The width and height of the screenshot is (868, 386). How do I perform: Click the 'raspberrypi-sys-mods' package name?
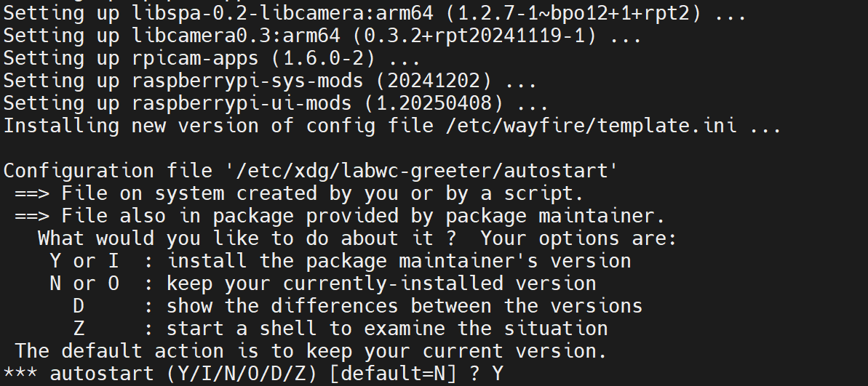click(x=247, y=81)
